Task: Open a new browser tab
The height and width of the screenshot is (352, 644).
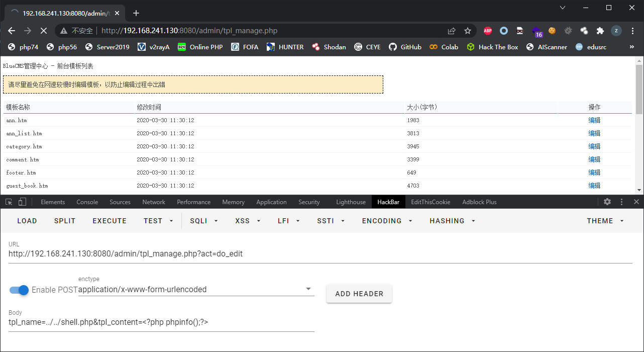Action: point(136,13)
